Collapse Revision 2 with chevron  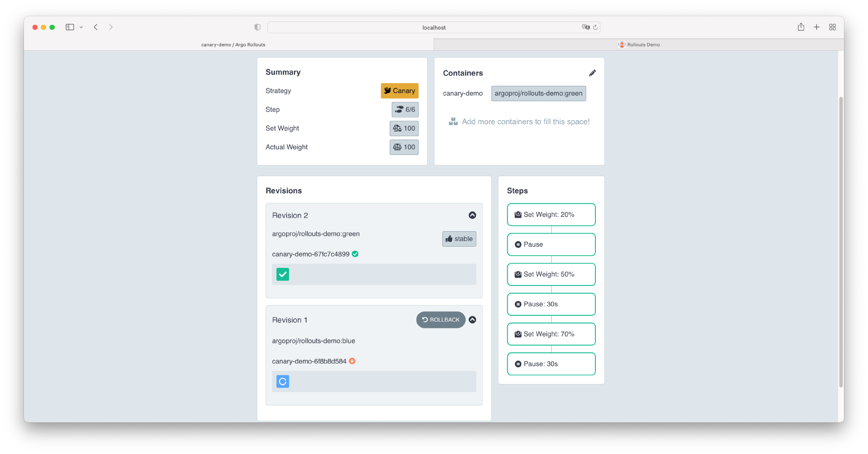[x=472, y=215]
